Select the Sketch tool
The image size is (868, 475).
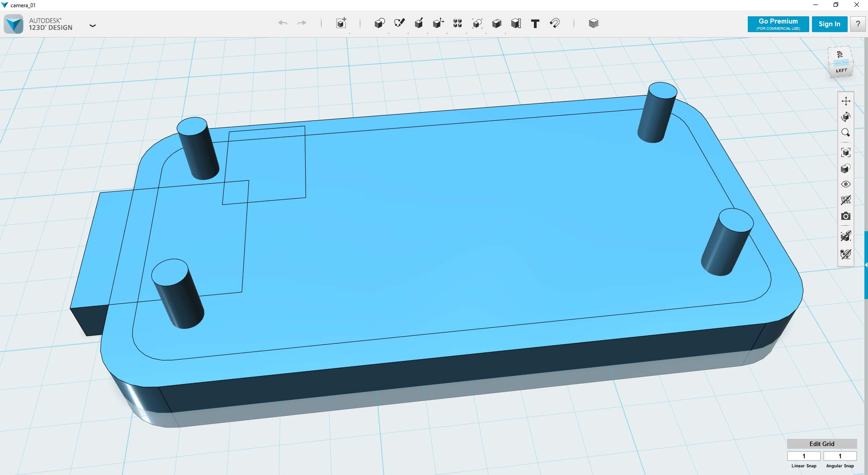(399, 24)
